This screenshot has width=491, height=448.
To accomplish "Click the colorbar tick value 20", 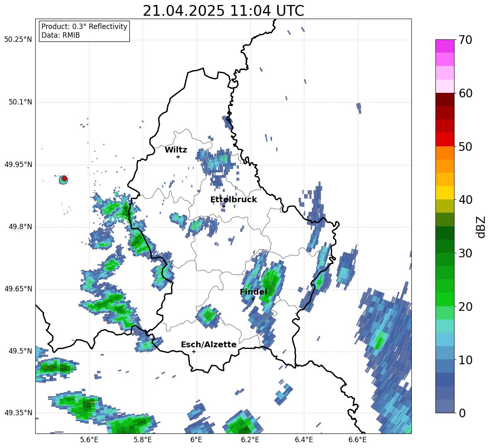I will 465,306.
